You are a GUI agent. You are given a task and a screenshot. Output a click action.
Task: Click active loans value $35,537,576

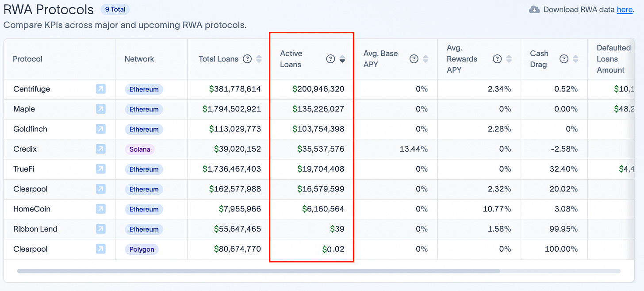(321, 149)
